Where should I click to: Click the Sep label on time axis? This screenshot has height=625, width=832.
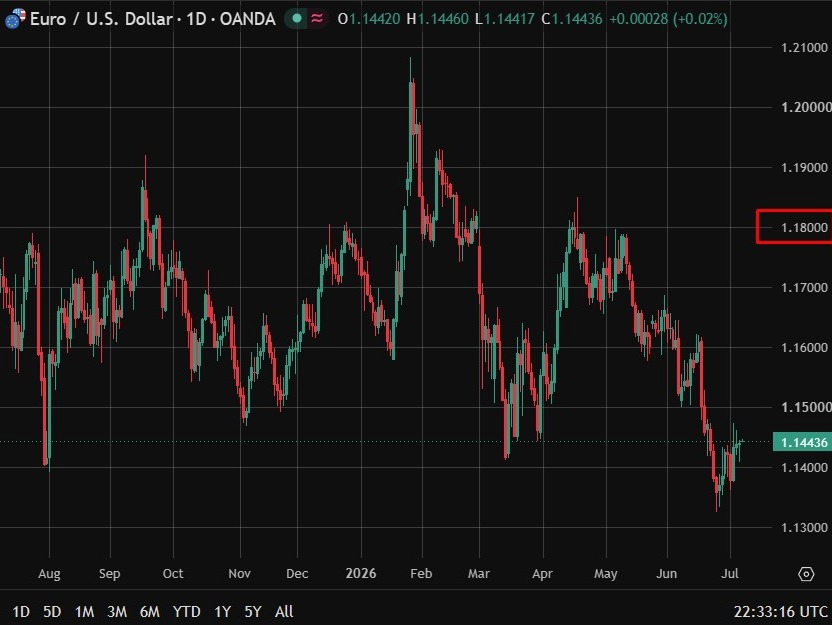(109, 574)
